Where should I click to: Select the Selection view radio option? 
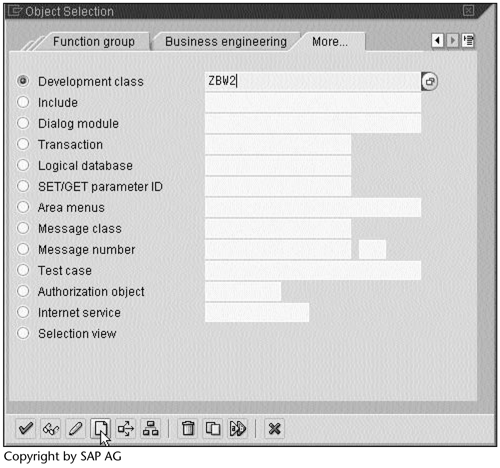23,333
